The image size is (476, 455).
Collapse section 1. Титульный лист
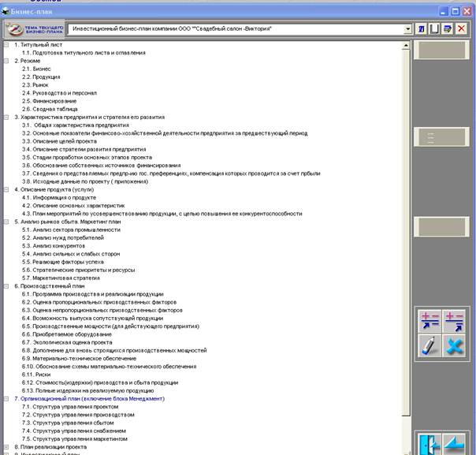tap(6, 45)
